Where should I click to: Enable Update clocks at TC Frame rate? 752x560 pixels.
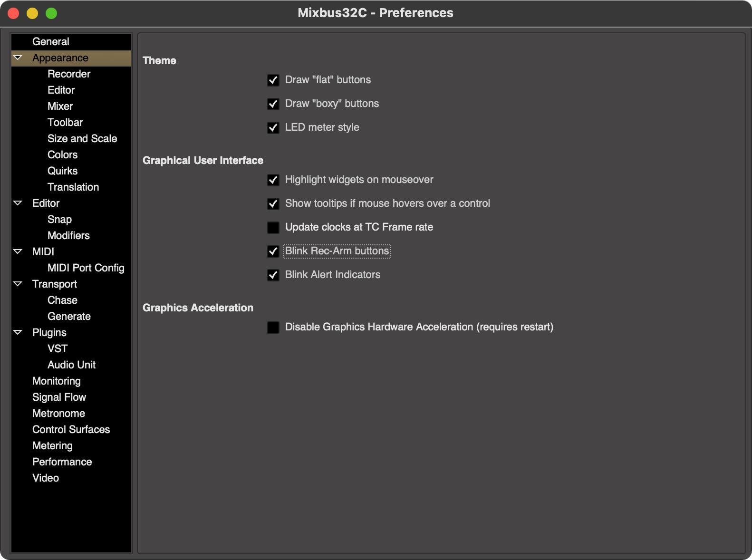click(x=273, y=227)
